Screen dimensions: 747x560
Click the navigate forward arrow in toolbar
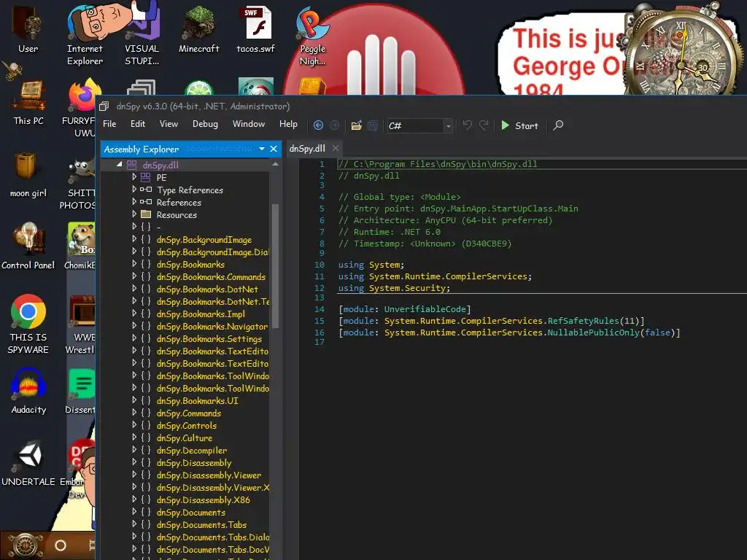tap(334, 125)
